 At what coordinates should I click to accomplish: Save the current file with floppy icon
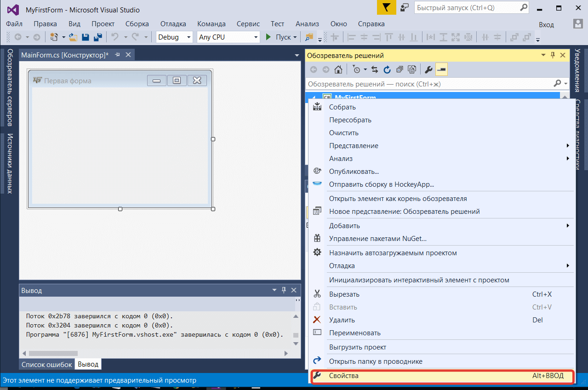click(86, 37)
